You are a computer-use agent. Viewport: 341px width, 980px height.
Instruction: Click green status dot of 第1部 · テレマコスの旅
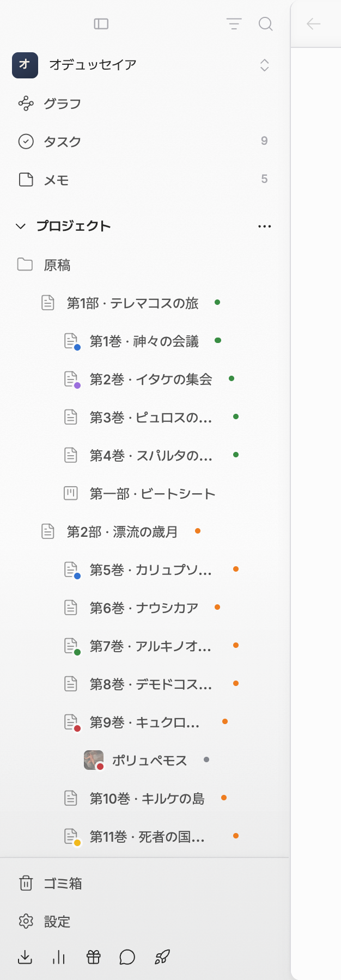217,302
